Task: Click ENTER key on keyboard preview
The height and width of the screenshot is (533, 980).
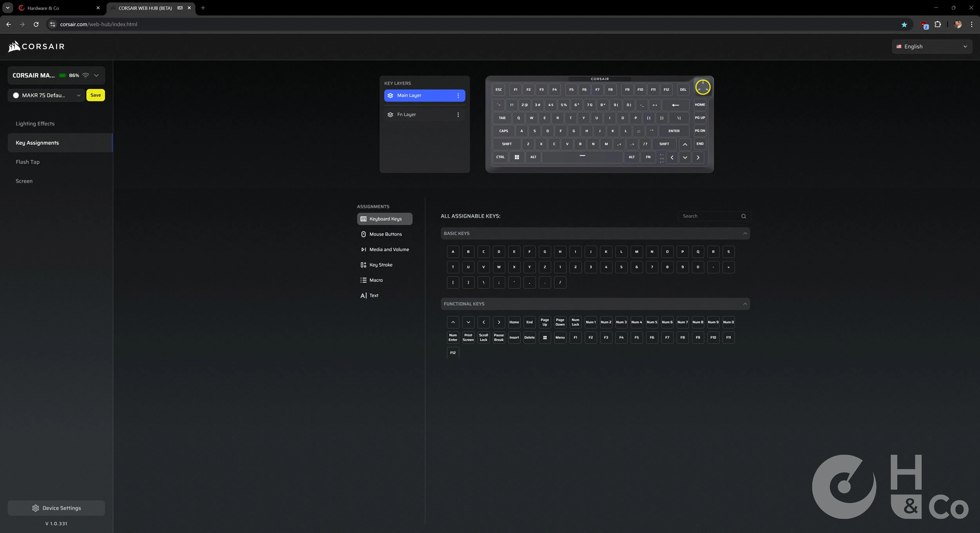Action: (674, 131)
